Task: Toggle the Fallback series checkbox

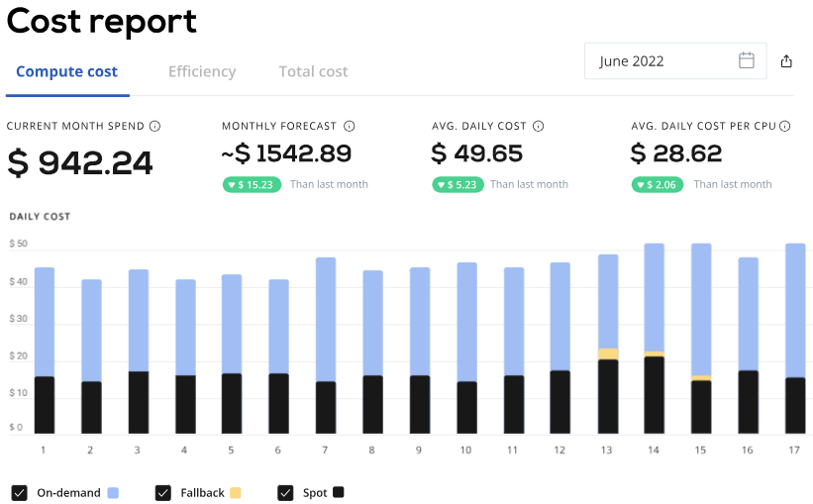Action: coord(162,492)
